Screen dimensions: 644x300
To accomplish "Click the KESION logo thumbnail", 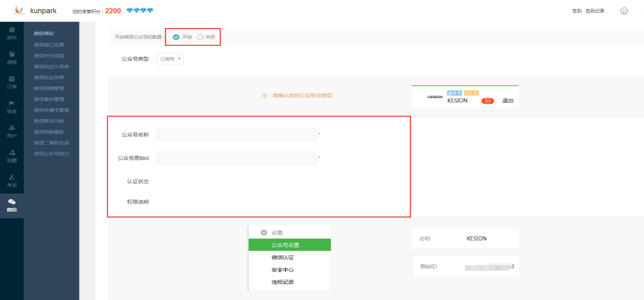I will click(435, 97).
